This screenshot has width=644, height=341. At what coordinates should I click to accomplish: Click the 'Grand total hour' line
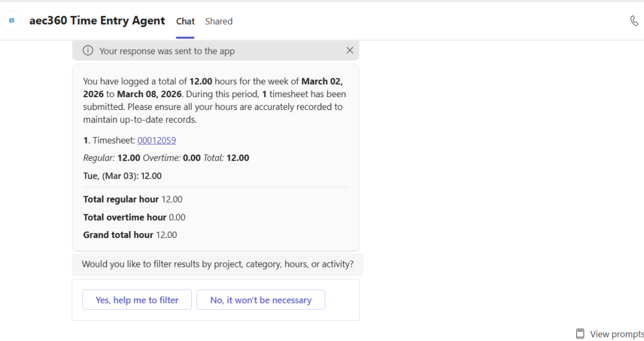[130, 235]
